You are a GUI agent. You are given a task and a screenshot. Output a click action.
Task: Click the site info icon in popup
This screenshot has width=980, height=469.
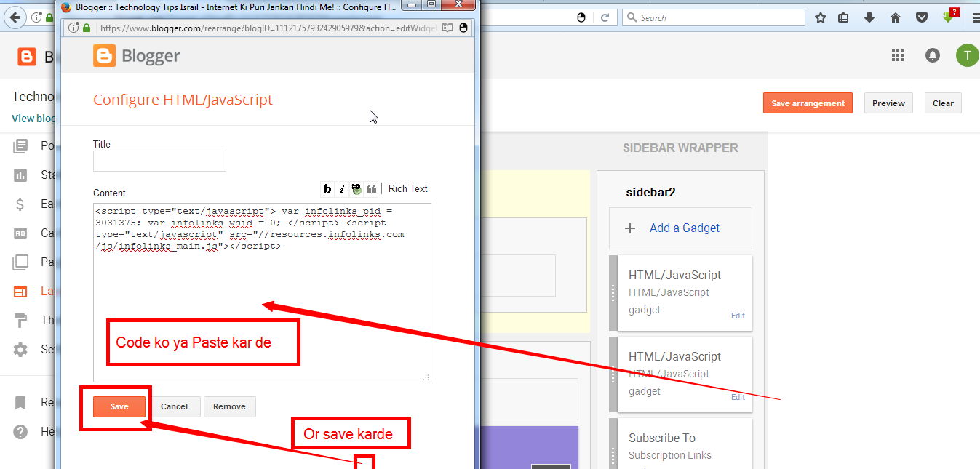[x=73, y=28]
